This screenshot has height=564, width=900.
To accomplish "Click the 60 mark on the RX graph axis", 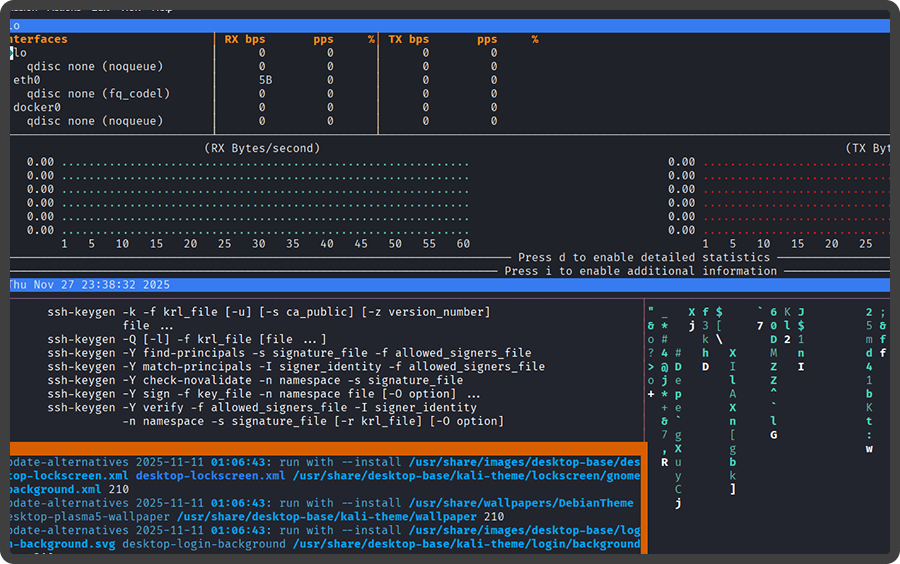I will coord(463,244).
